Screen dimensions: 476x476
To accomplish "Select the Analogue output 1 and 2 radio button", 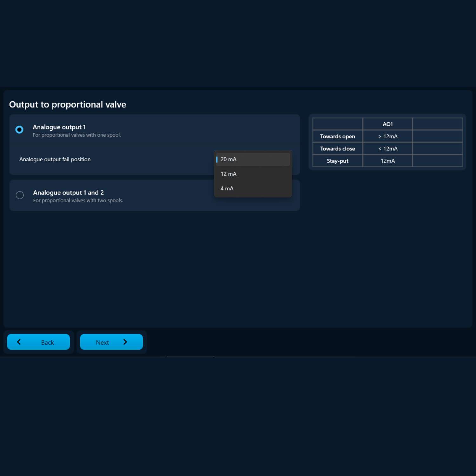I will 20,195.
